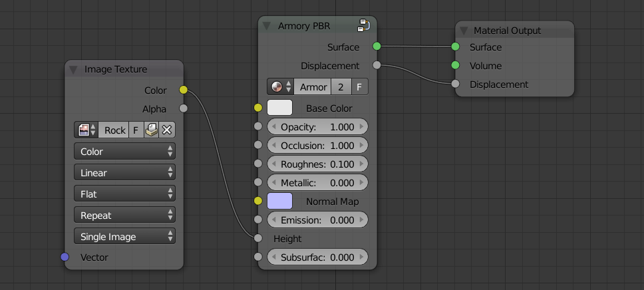Click the Normal Map input socket
This screenshot has width=644, height=290.
pos(258,201)
